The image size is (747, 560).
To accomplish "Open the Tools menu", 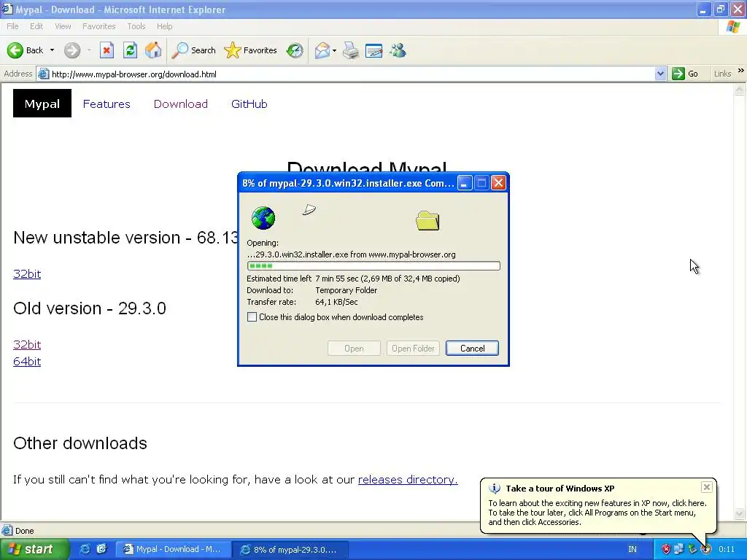I will [x=136, y=26].
